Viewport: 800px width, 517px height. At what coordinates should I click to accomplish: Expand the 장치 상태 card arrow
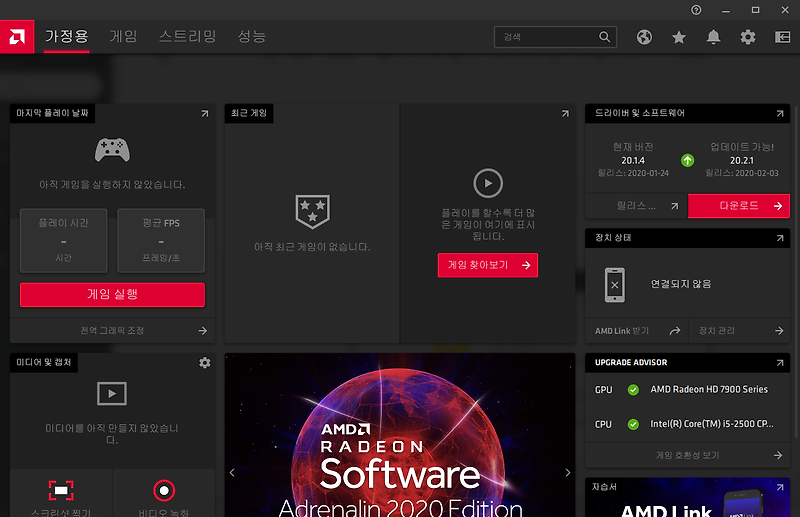(x=780, y=238)
